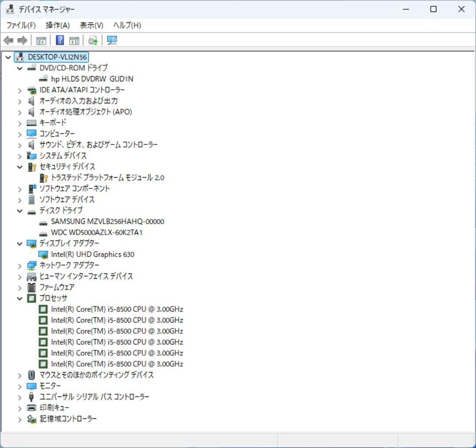
Task: Click the first Intel Core i5-8500 processor icon
Action: click(43, 309)
